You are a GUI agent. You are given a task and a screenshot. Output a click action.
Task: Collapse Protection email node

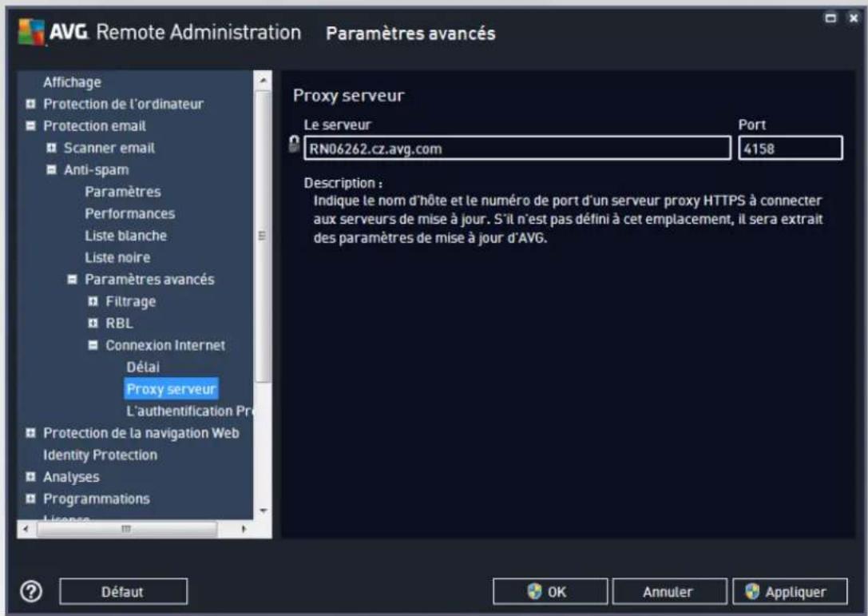(x=31, y=125)
